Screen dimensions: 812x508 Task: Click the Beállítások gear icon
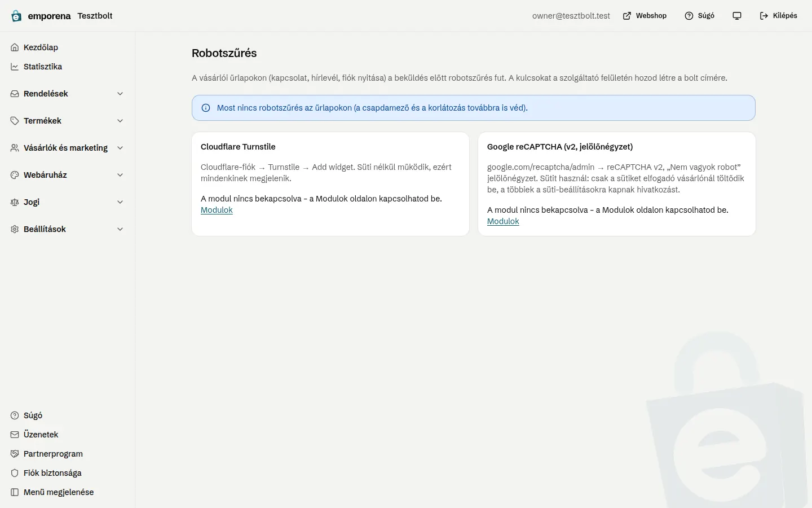[15, 229]
